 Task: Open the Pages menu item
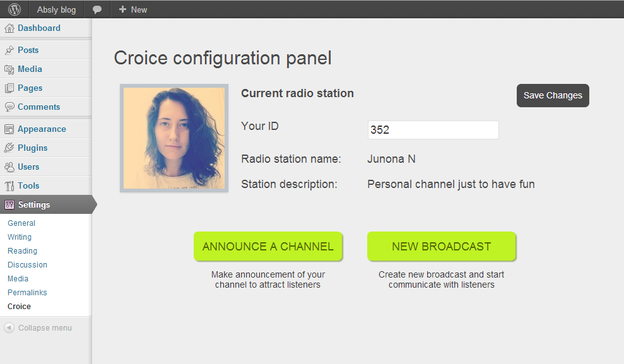click(x=30, y=88)
